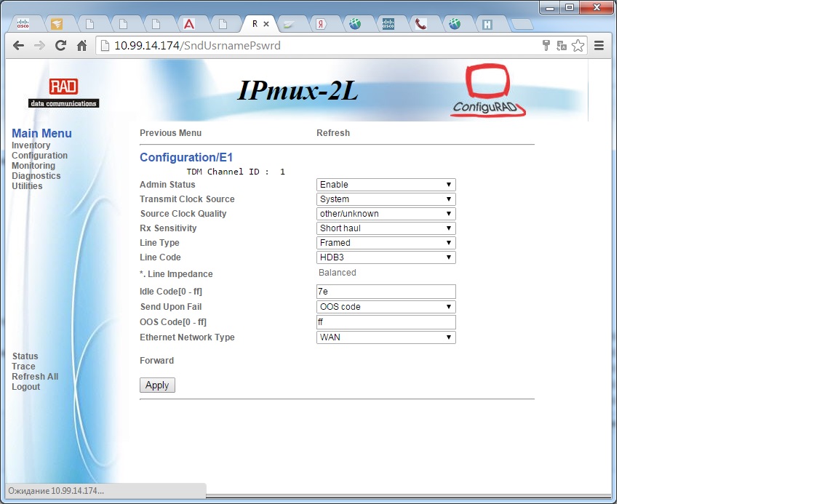This screenshot has height=504, width=838.
Task: Open the Chrome hamburger menu
Action: tap(599, 45)
